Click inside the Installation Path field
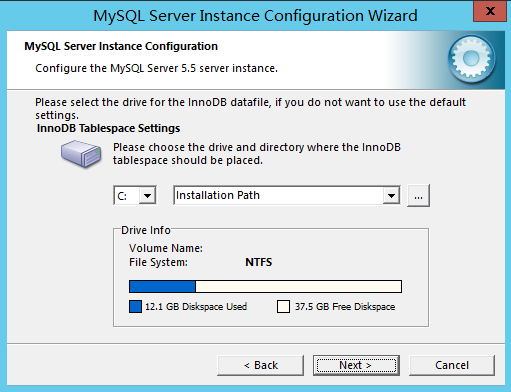The height and width of the screenshot is (392, 511). pos(278,195)
